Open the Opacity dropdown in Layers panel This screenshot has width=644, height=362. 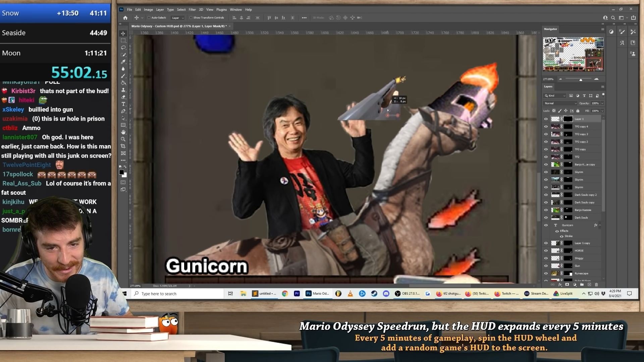[x=602, y=103]
